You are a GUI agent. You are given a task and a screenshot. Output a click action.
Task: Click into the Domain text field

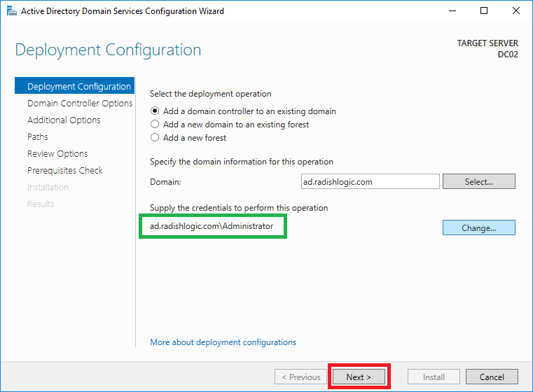click(x=371, y=182)
